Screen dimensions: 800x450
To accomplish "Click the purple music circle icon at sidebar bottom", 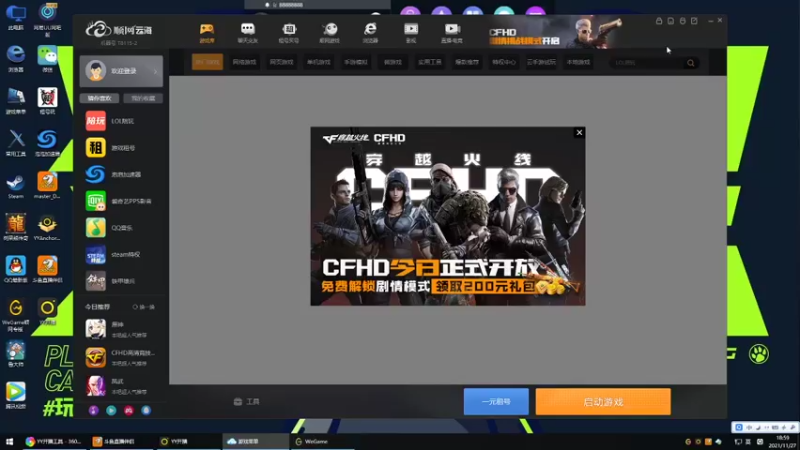I will [x=93, y=410].
